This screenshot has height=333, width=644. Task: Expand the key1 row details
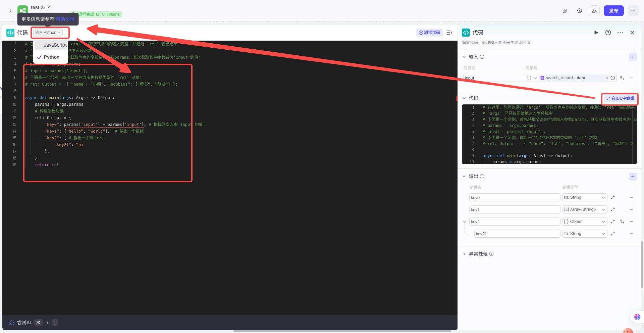coord(613,209)
